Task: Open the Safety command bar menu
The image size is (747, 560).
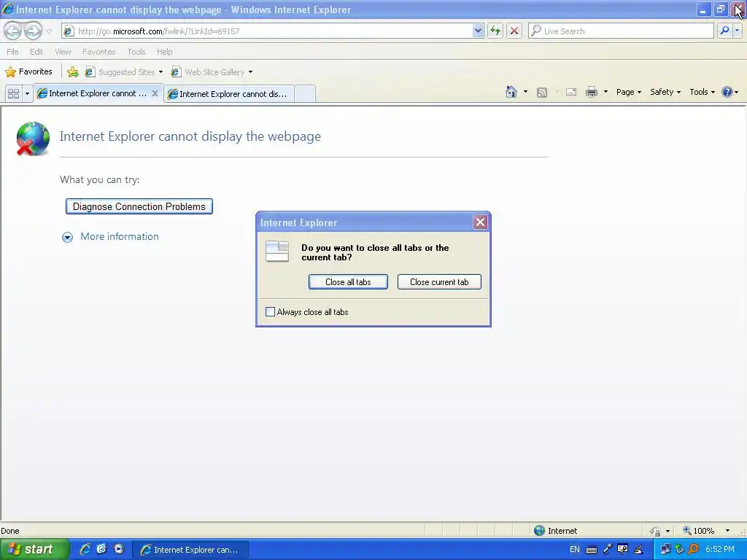Action: point(665,92)
